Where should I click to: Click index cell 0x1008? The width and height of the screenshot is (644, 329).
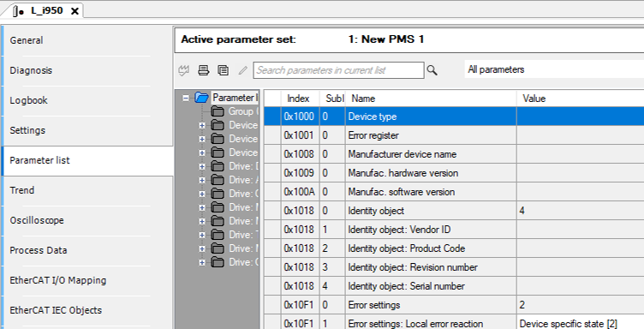pos(300,154)
